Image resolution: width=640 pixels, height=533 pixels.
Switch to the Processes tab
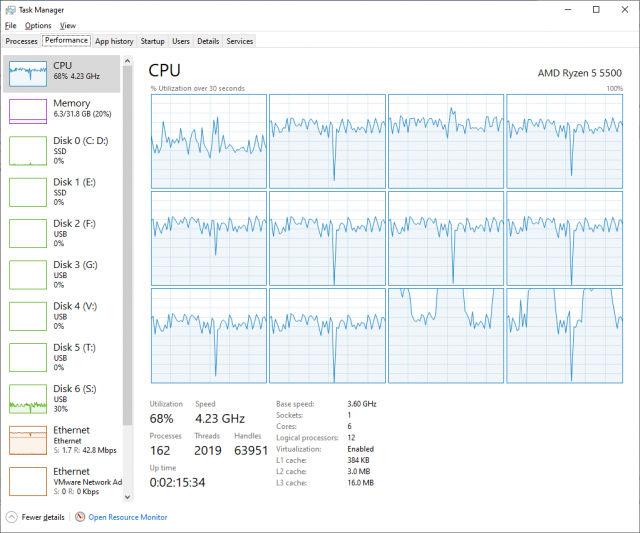[21, 41]
